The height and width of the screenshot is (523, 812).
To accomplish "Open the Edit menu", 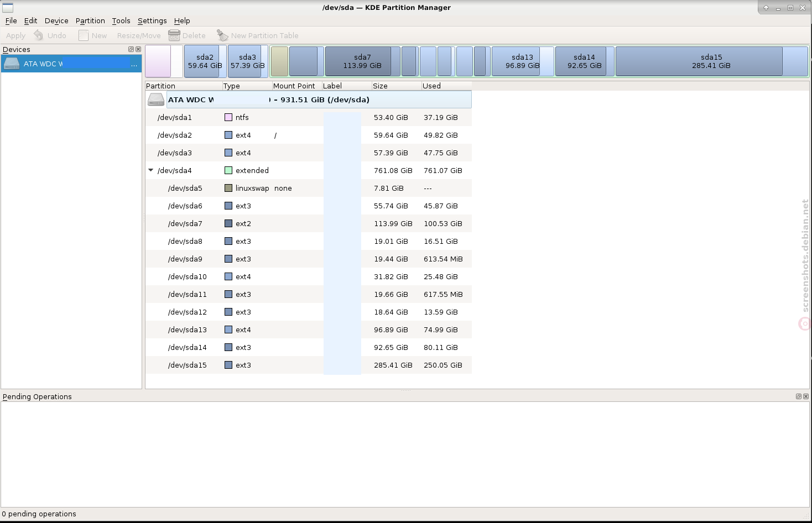I will pyautogui.click(x=30, y=20).
